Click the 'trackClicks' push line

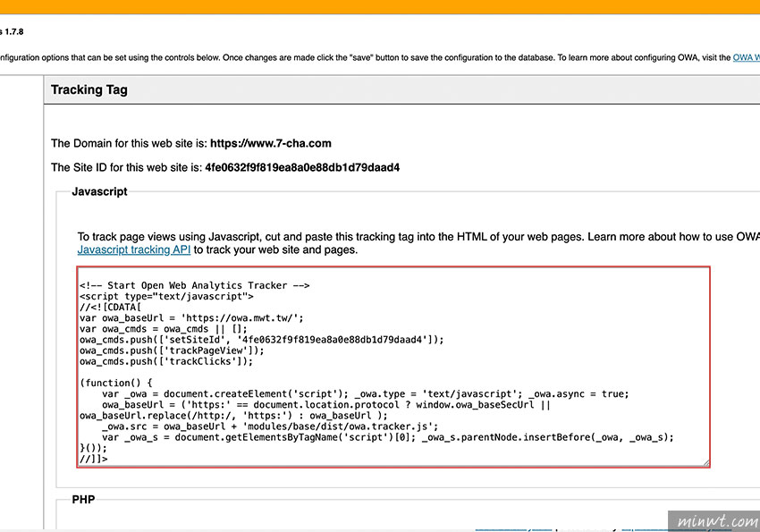pyautogui.click(x=166, y=361)
